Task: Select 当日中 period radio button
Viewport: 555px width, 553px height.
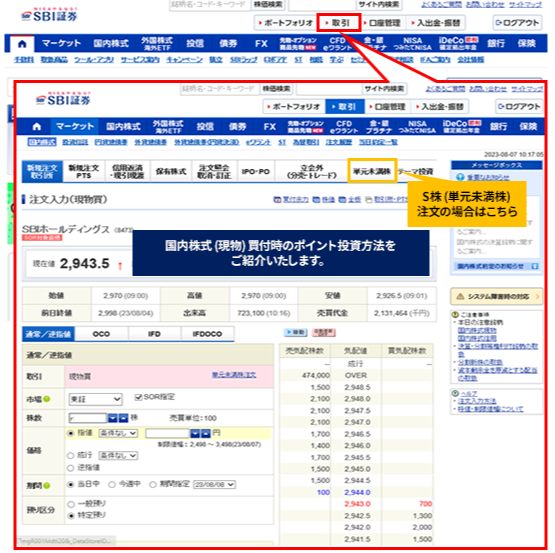Action: [71, 484]
